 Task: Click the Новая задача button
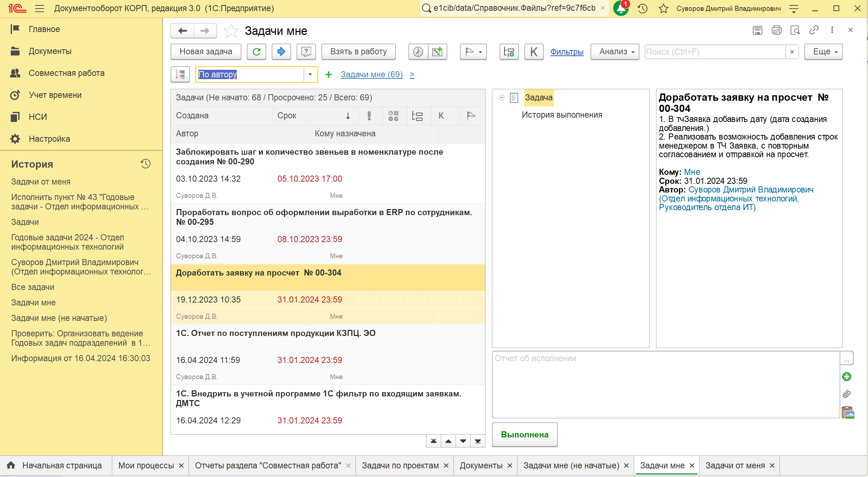pos(206,52)
